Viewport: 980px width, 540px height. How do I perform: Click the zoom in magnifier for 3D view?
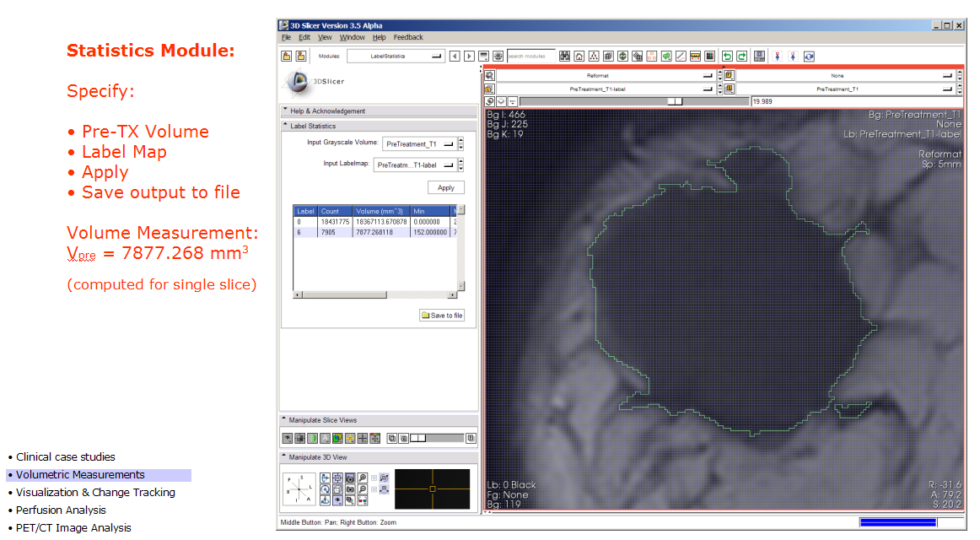click(362, 479)
